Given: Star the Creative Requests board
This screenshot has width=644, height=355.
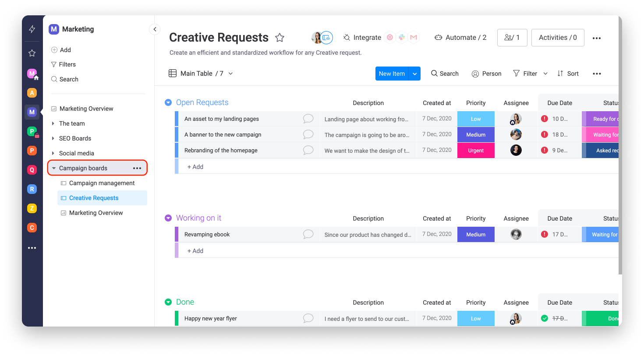Looking at the screenshot, I should click(280, 38).
